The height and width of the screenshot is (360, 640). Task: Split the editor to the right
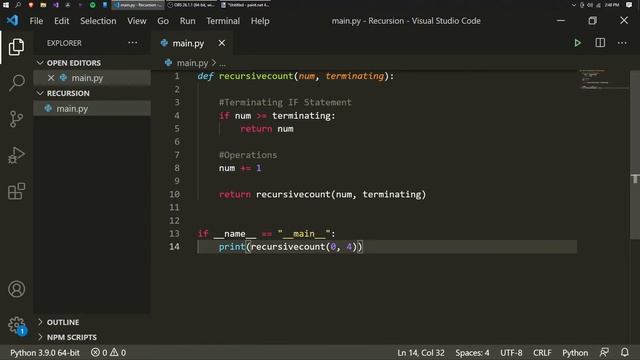click(600, 43)
